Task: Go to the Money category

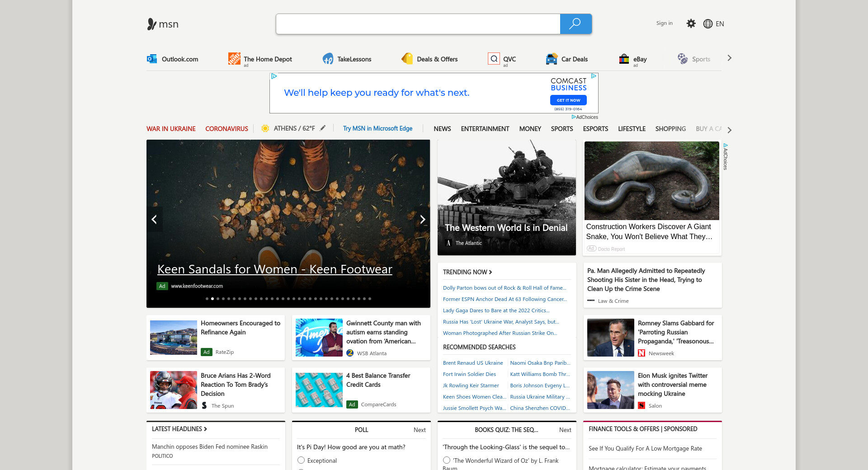Action: [x=530, y=129]
